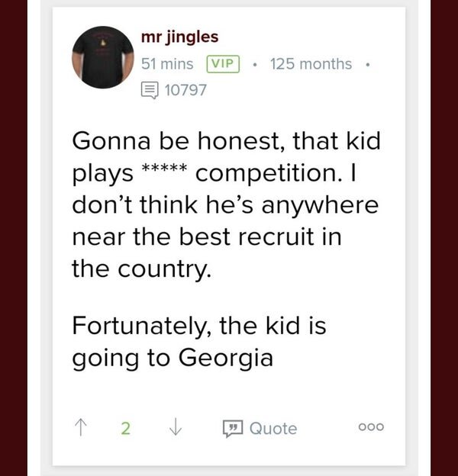
Task: Click the "51 mins" timestamp
Action: [x=167, y=64]
